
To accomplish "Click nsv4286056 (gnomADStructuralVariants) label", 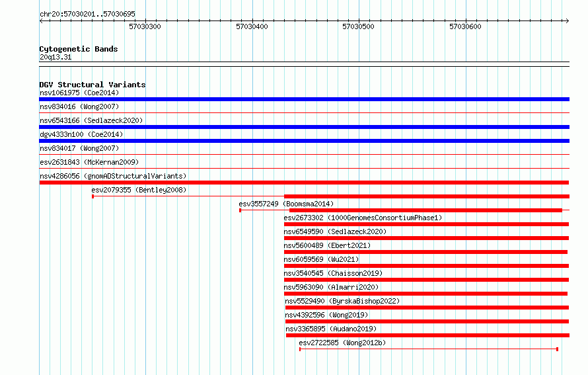I will pyautogui.click(x=113, y=176).
